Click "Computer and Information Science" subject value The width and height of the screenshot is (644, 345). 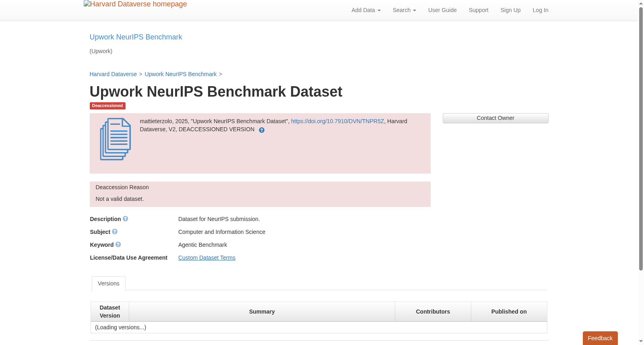[x=222, y=232]
